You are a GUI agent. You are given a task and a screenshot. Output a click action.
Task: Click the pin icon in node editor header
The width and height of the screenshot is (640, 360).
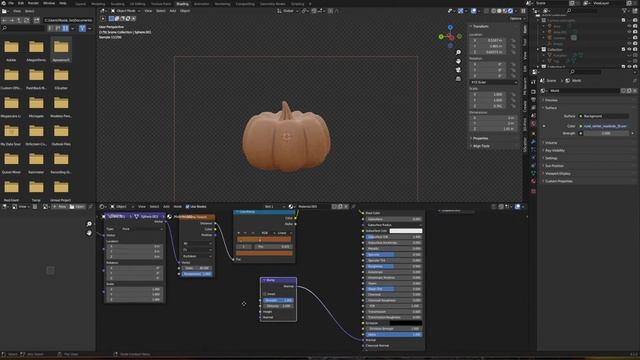[x=353, y=207]
